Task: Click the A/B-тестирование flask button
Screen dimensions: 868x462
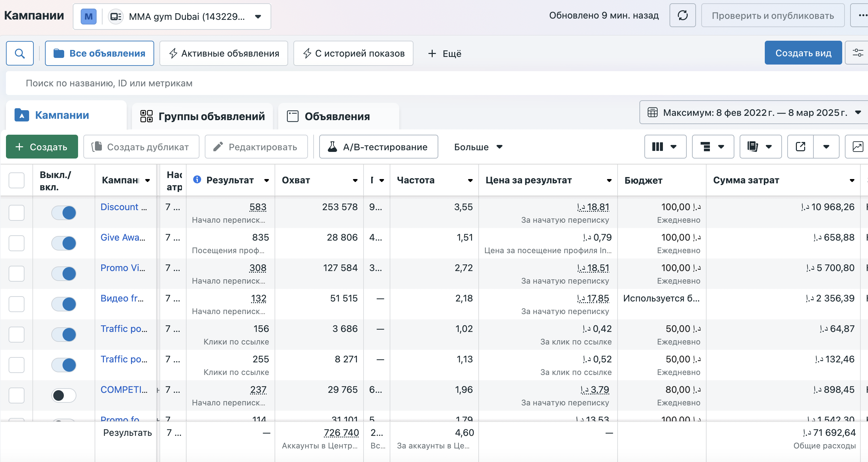Action: pyautogui.click(x=378, y=147)
